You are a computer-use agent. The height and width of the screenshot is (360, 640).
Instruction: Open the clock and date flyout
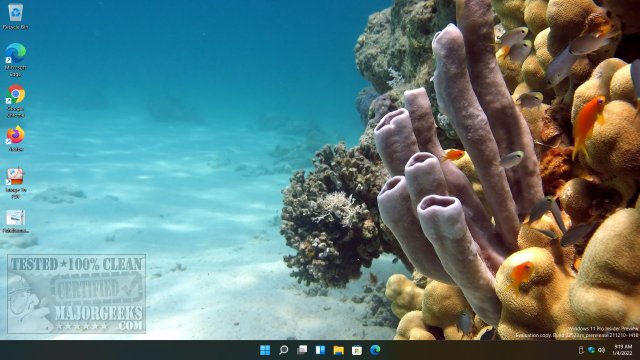622,350
